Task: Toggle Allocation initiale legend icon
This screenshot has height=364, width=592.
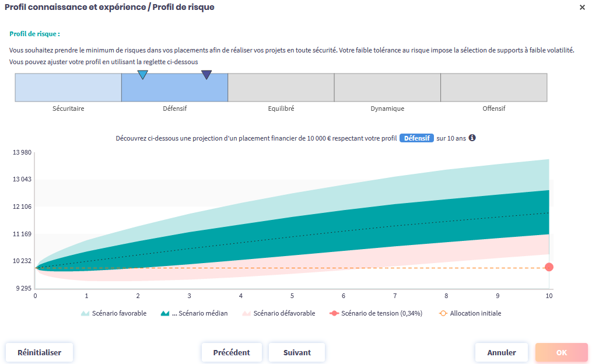Action: pyautogui.click(x=443, y=313)
